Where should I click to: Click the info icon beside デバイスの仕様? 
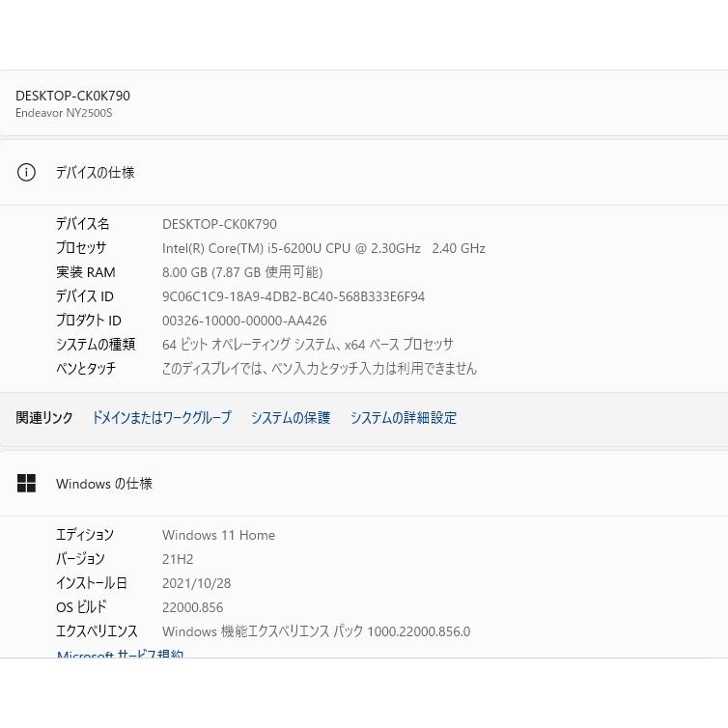26,172
